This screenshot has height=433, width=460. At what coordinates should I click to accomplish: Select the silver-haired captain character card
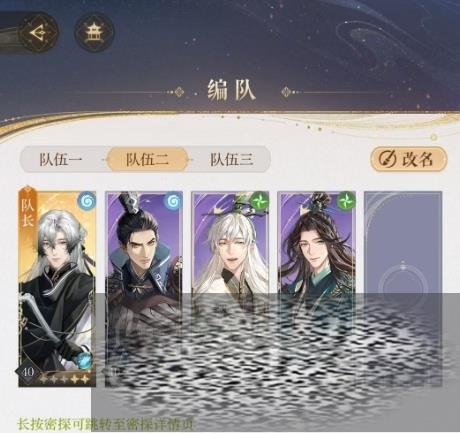click(57, 289)
